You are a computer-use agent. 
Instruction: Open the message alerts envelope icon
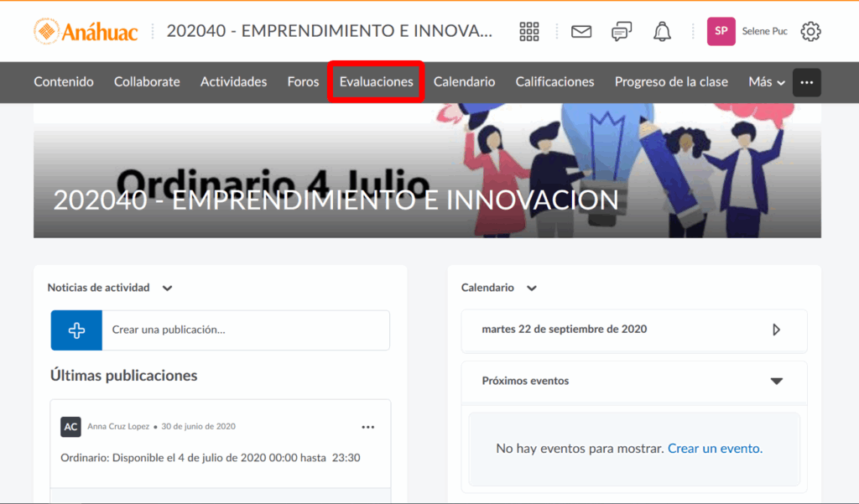[x=581, y=32]
